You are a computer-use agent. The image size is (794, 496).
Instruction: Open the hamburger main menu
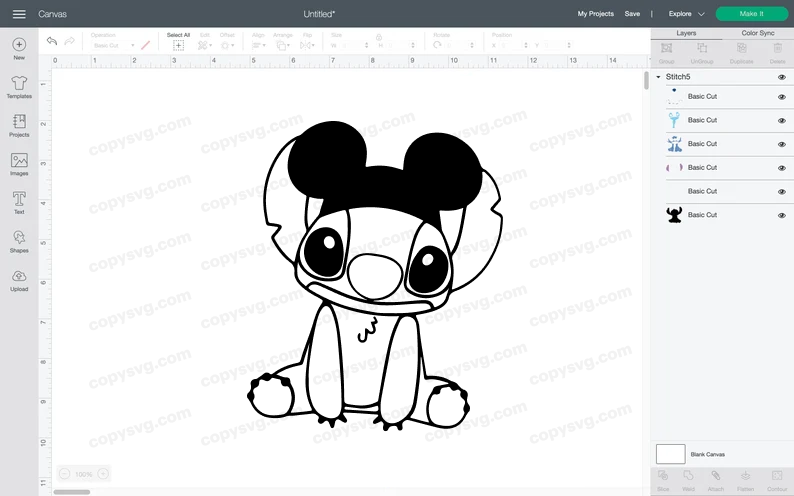point(19,14)
